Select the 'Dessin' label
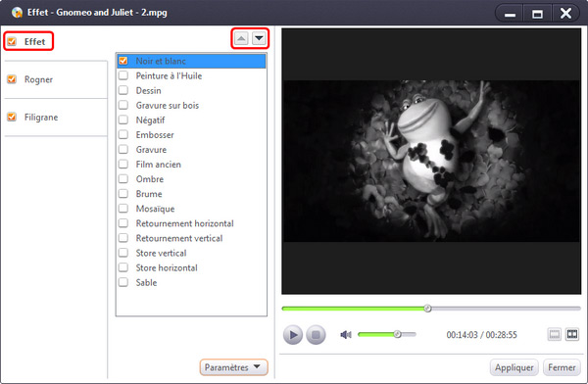 (149, 91)
